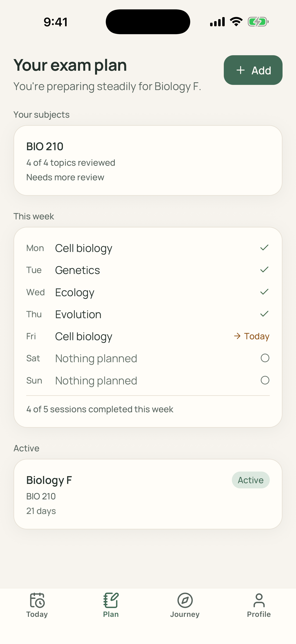Open the Biology F exam card
This screenshot has width=296, height=644.
148,494
